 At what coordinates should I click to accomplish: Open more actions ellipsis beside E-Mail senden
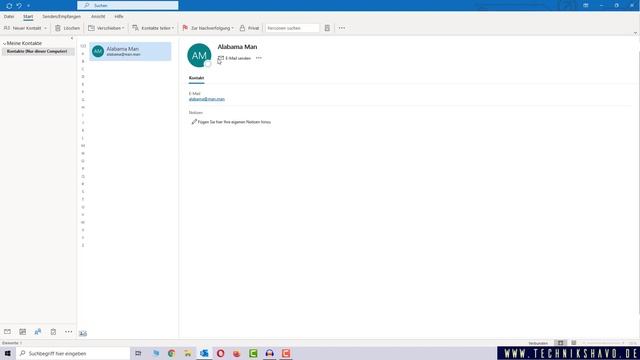click(x=259, y=58)
